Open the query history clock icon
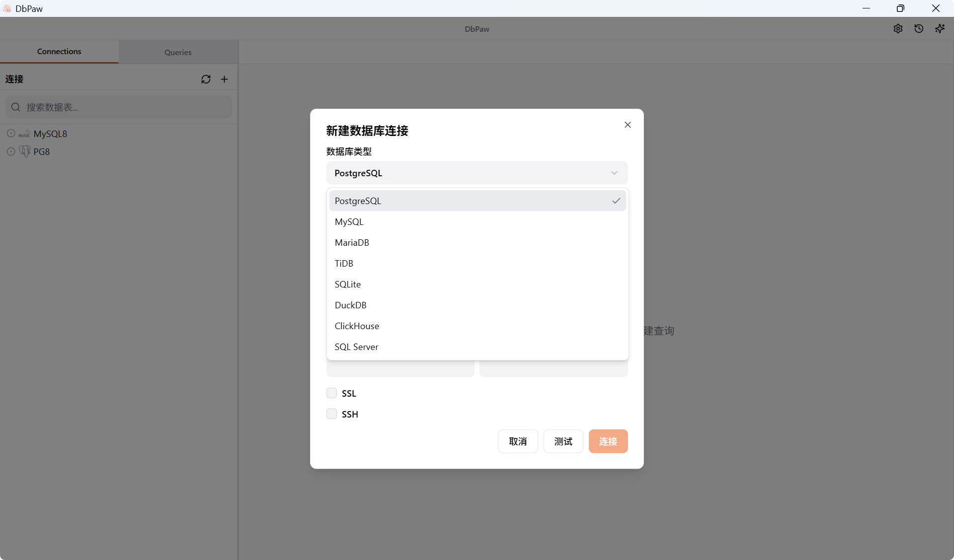This screenshot has height=560, width=954. click(919, 29)
